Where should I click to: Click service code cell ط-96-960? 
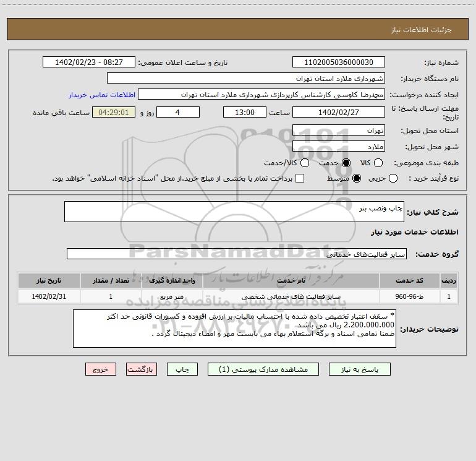pos(409,296)
